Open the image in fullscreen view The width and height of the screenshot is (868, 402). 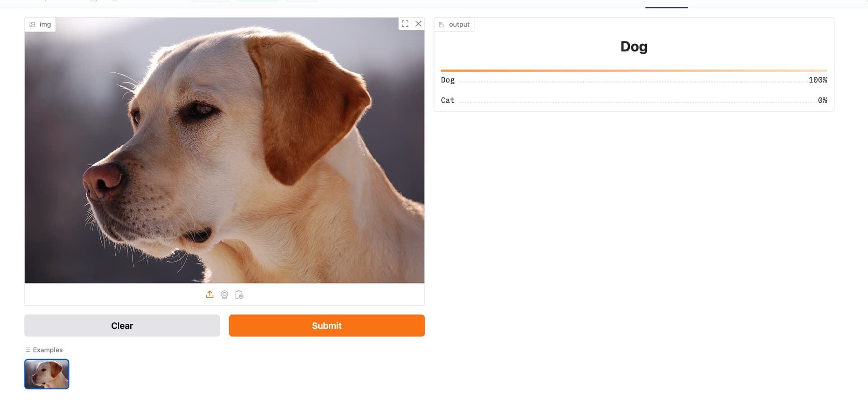coord(405,24)
